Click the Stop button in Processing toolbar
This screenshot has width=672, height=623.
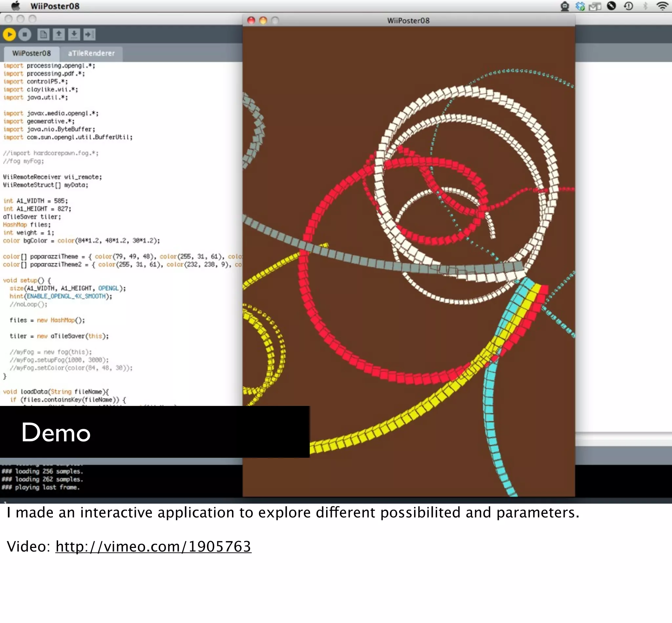click(25, 34)
